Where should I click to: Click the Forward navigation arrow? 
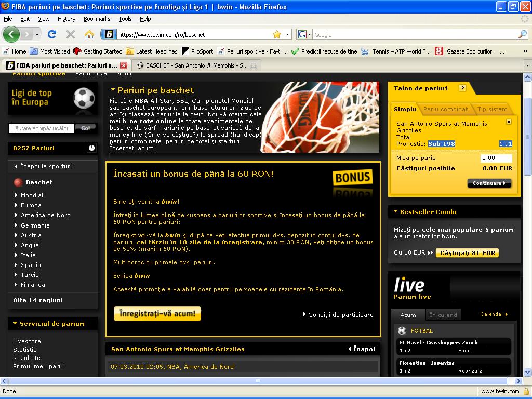tap(27, 34)
